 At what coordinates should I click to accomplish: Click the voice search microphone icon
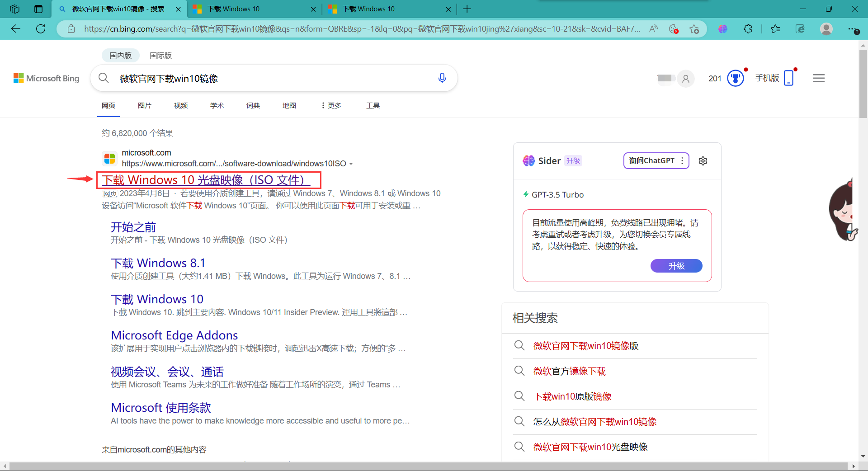442,78
